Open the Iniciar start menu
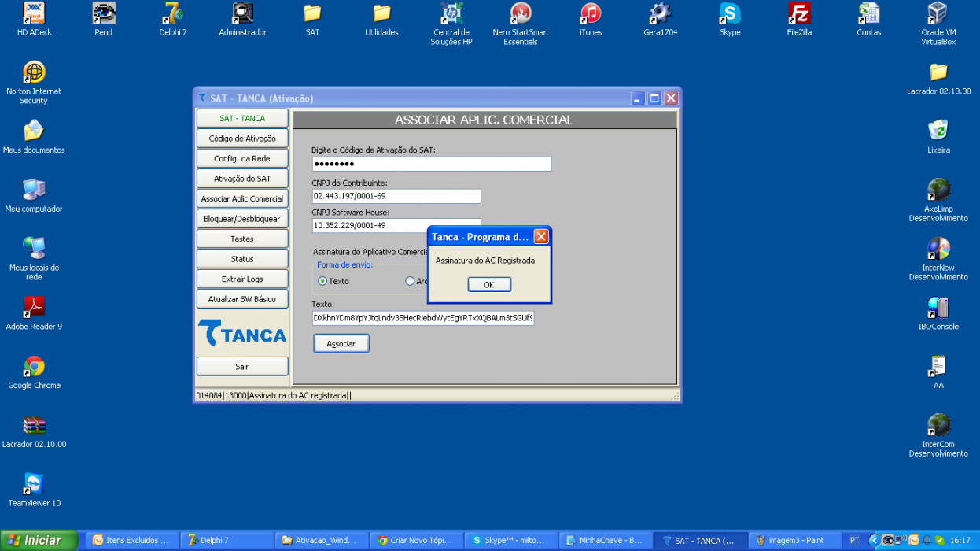The height and width of the screenshot is (551, 980). click(x=39, y=540)
